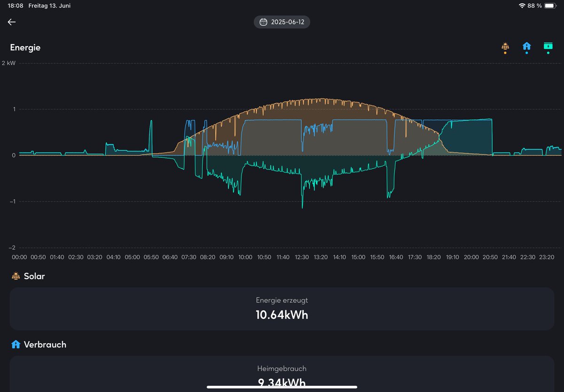This screenshot has width=564, height=392.
Task: Tap the back arrow in the top corner
Action: (x=11, y=22)
